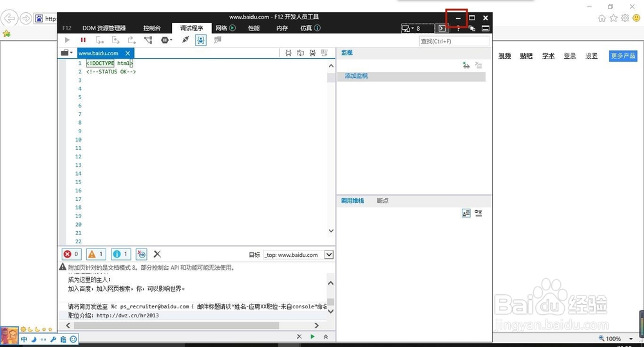This screenshot has width=644, height=347.
Task: Open the 性能 tab
Action: (254, 28)
